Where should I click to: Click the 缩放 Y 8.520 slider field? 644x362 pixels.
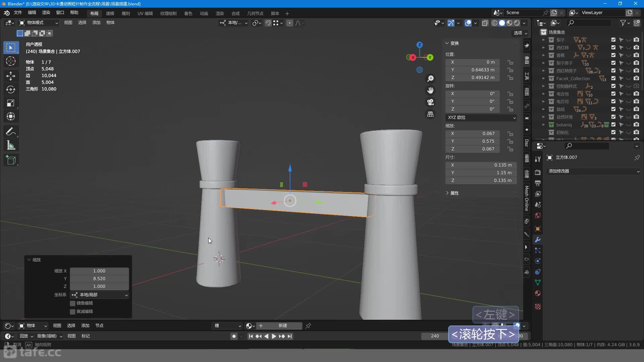click(x=99, y=279)
